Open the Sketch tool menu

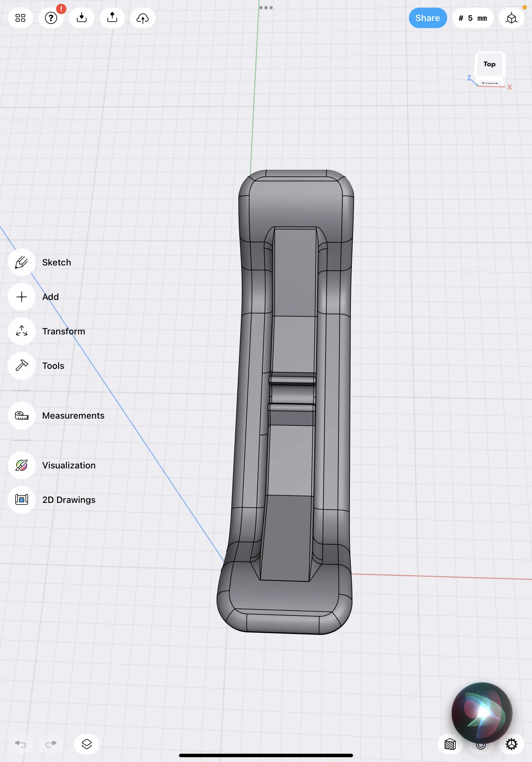[x=22, y=262]
